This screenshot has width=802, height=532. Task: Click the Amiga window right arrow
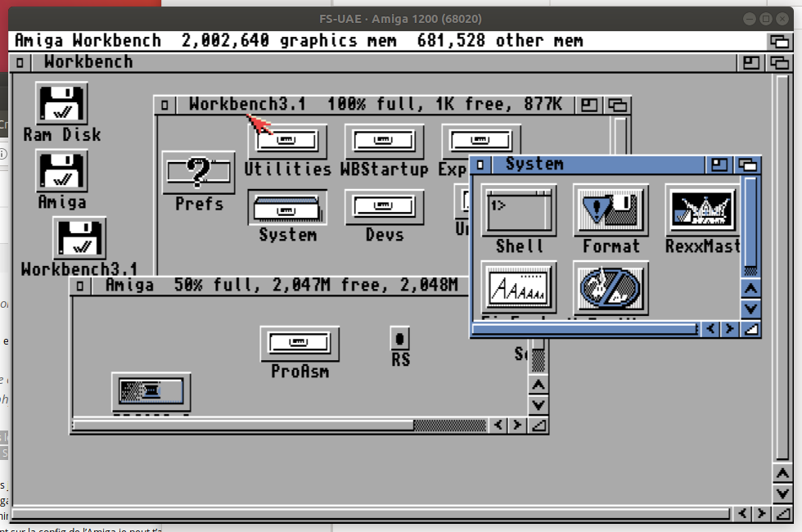[517, 425]
